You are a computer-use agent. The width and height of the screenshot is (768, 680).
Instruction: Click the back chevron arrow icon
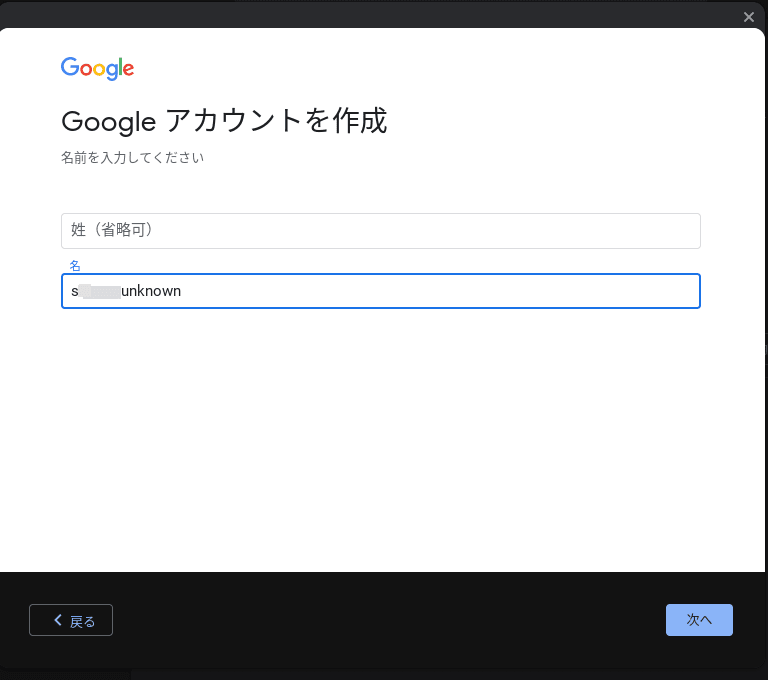[58, 620]
